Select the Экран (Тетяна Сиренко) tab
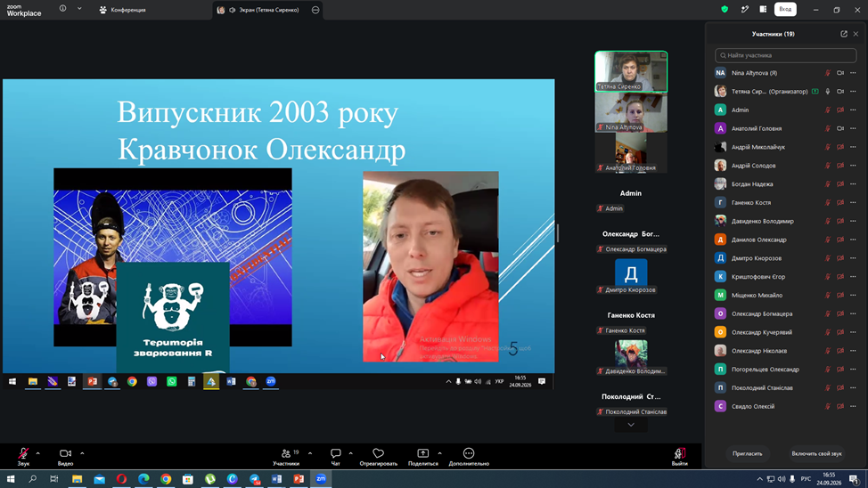 tap(267, 10)
